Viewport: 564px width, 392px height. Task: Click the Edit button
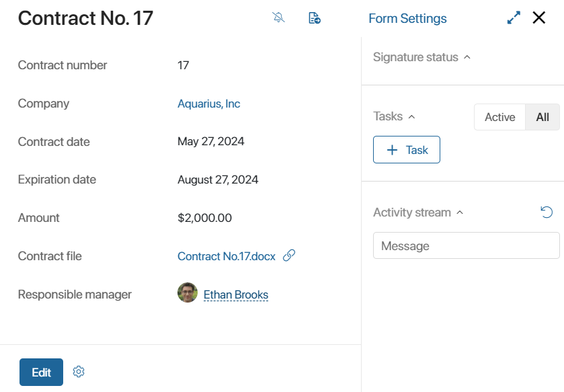click(42, 372)
